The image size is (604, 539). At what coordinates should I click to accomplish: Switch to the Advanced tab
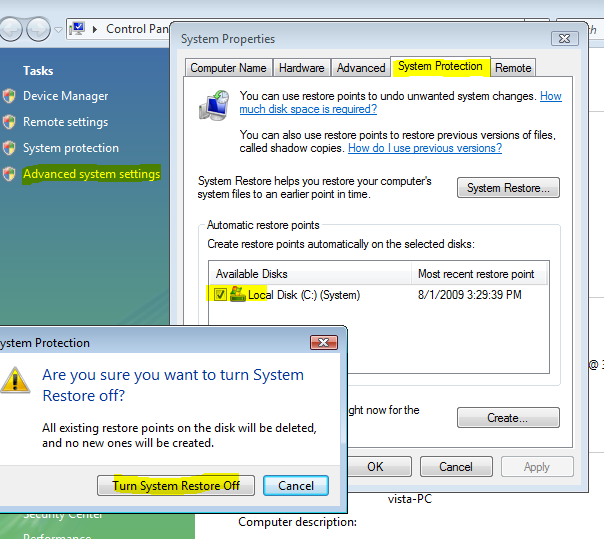(x=361, y=68)
